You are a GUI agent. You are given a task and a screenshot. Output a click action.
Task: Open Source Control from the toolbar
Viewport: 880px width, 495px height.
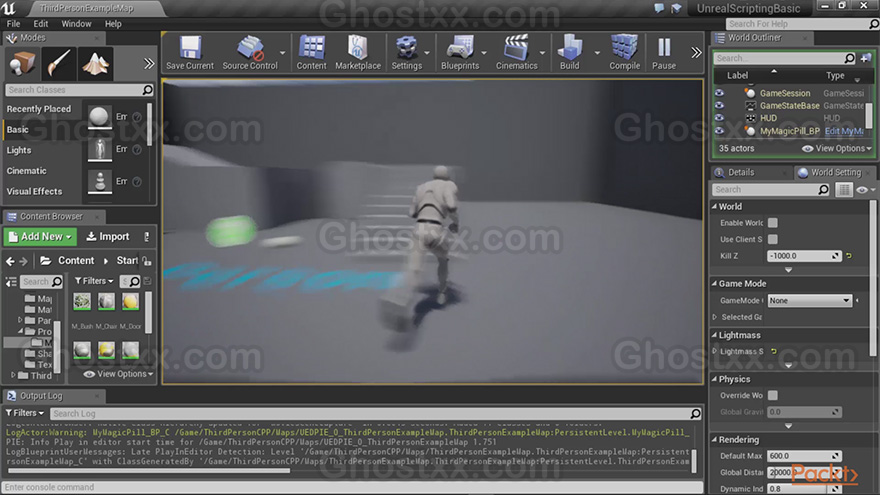point(250,53)
